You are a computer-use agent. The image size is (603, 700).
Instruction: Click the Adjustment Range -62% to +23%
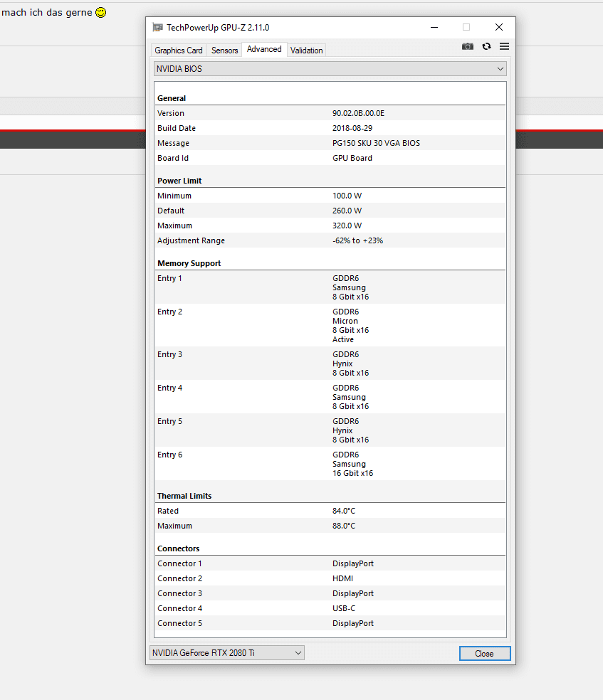(x=358, y=240)
